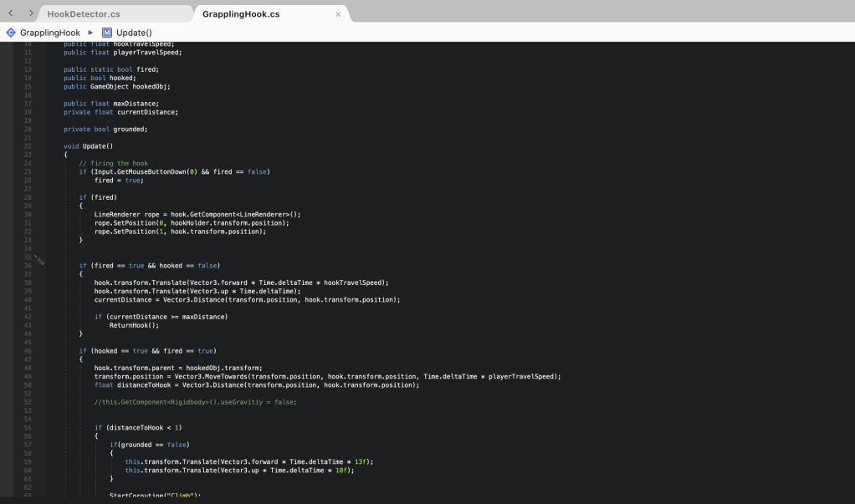Click the StartCoroutine("Climb") line
Viewport: 855px width, 504px height.
155,496
